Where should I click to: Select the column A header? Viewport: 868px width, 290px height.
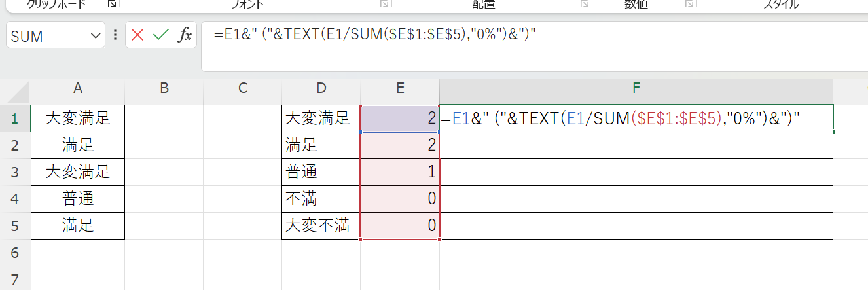pos(77,88)
